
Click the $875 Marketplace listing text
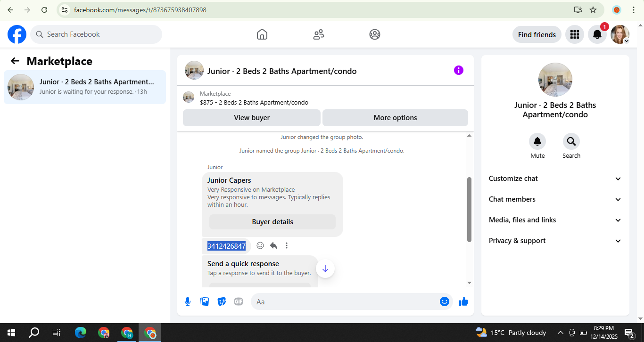click(254, 102)
